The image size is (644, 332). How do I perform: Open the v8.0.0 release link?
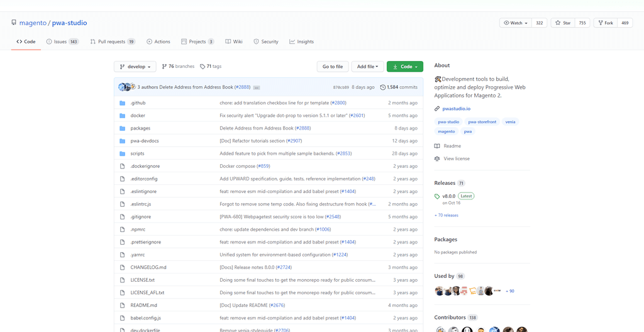point(449,196)
